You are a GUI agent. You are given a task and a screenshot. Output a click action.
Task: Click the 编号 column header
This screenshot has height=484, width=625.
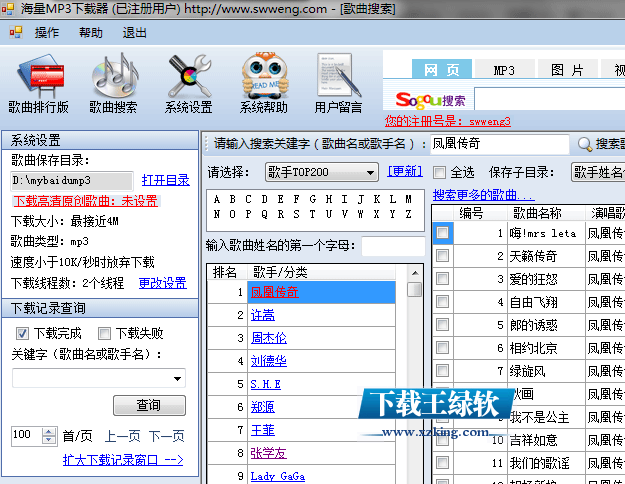tap(480, 214)
